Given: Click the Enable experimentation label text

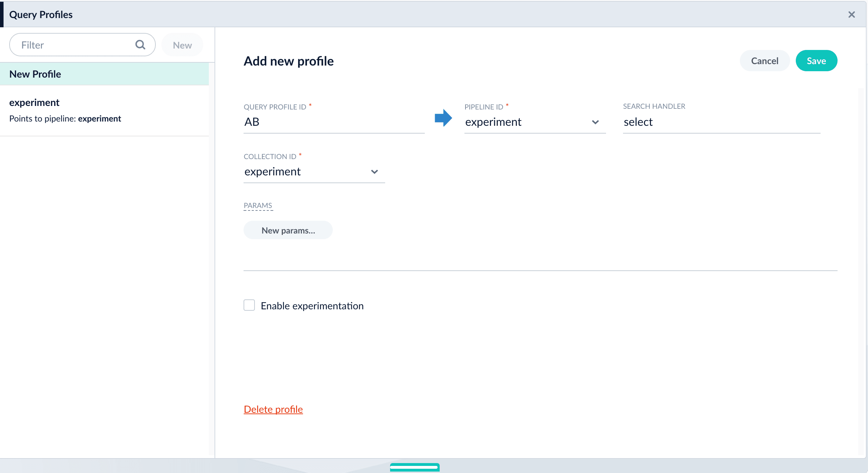Looking at the screenshot, I should click(312, 306).
